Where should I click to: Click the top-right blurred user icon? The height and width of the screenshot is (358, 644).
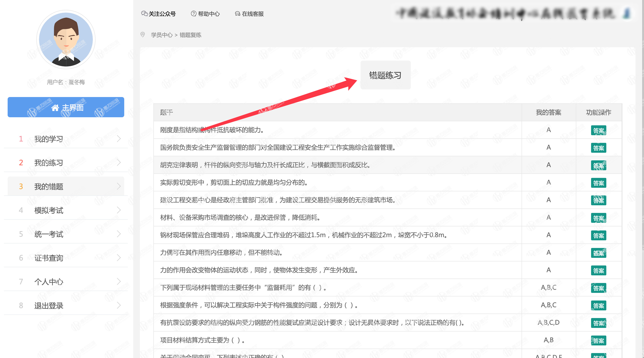627,13
